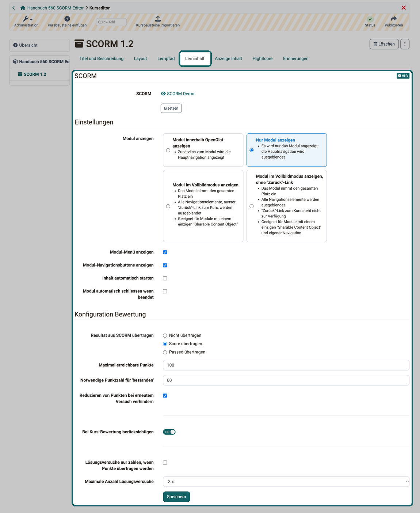Viewport: 420px width, 513px height.
Task: Go to HighScore tab
Action: (263, 58)
